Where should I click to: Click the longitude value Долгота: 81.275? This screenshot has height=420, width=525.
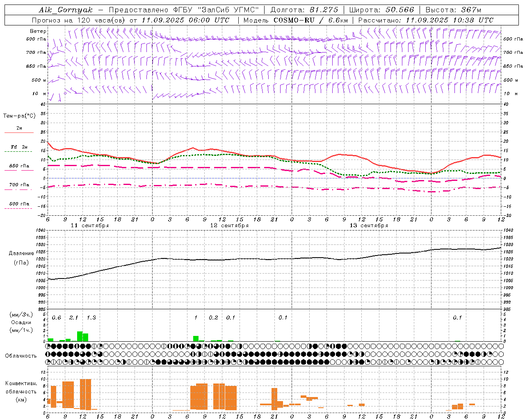304,10
